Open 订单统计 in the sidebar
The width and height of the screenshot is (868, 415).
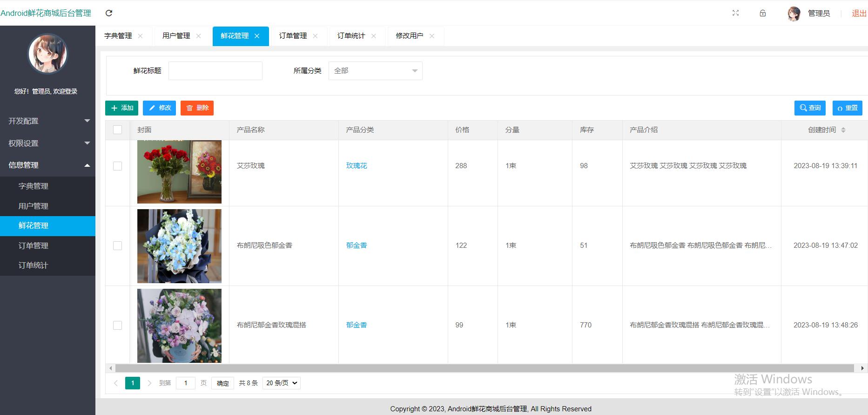coord(34,265)
